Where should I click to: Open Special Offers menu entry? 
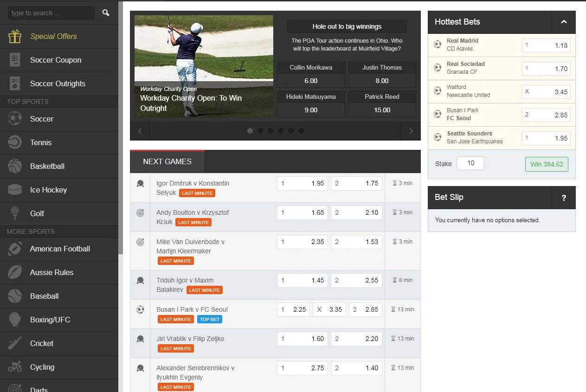point(59,36)
